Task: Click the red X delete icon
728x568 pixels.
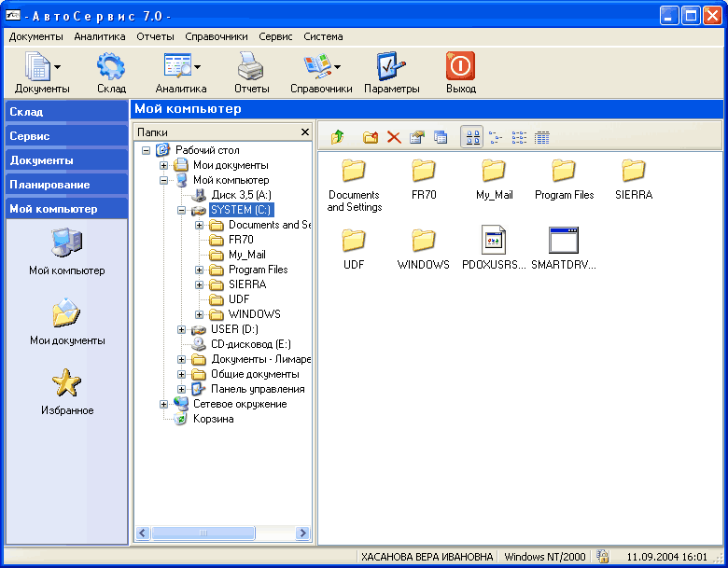Action: [x=394, y=138]
